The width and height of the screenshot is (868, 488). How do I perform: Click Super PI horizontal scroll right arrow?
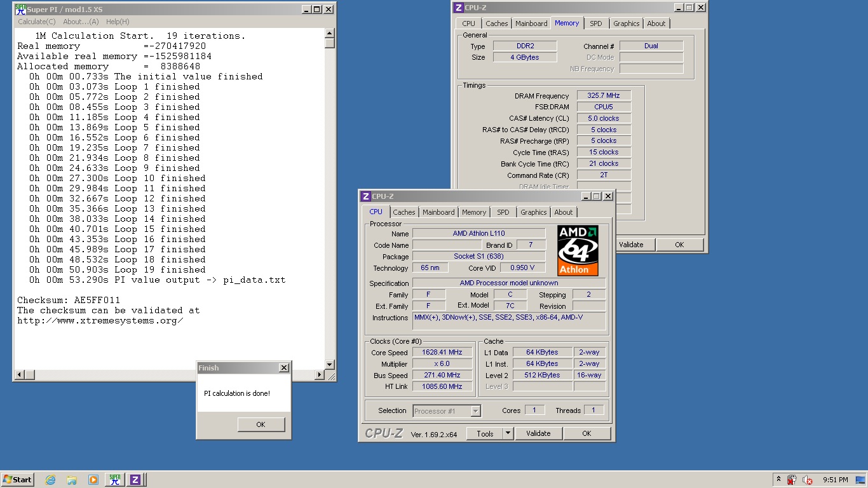click(320, 375)
